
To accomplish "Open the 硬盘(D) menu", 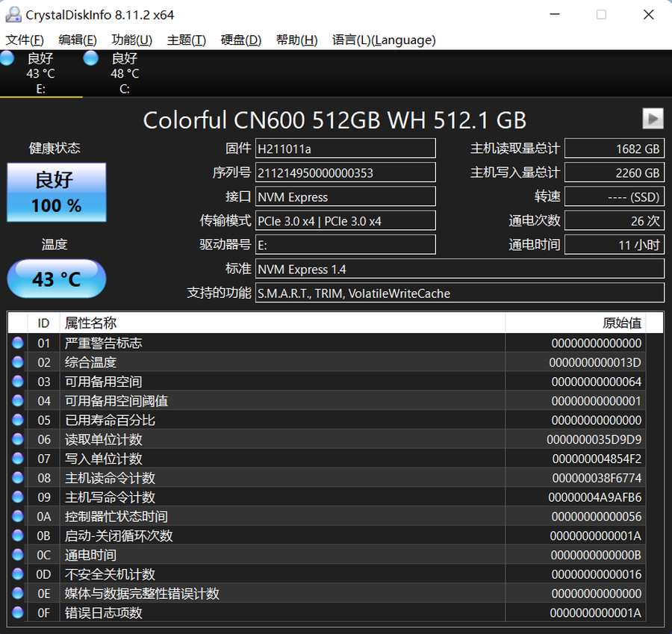I will [x=241, y=40].
